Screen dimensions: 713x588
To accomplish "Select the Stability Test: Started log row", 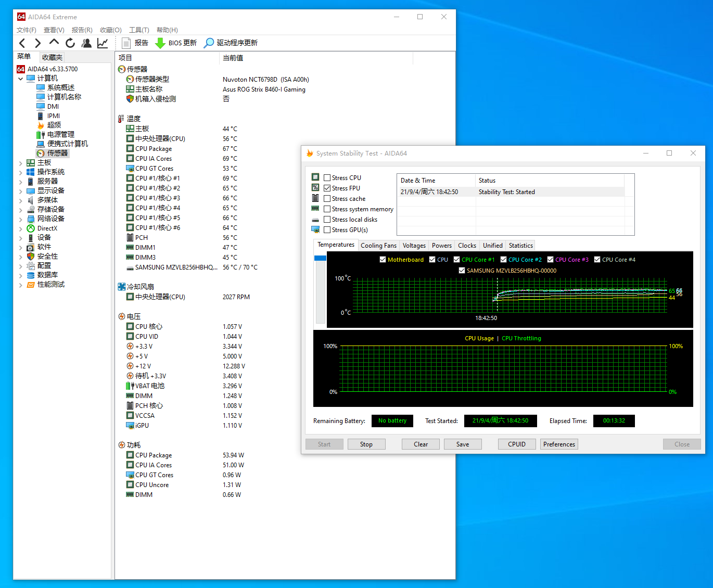I will (511, 192).
